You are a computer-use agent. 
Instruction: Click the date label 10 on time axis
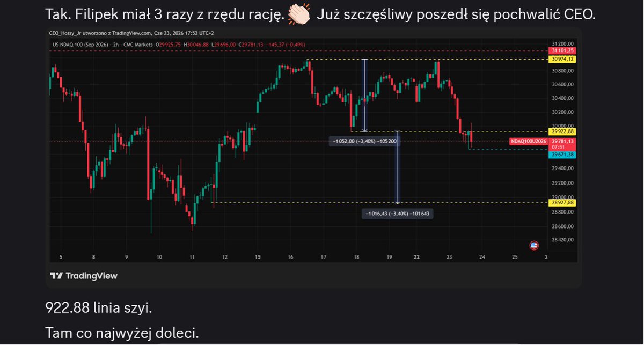coord(159,257)
